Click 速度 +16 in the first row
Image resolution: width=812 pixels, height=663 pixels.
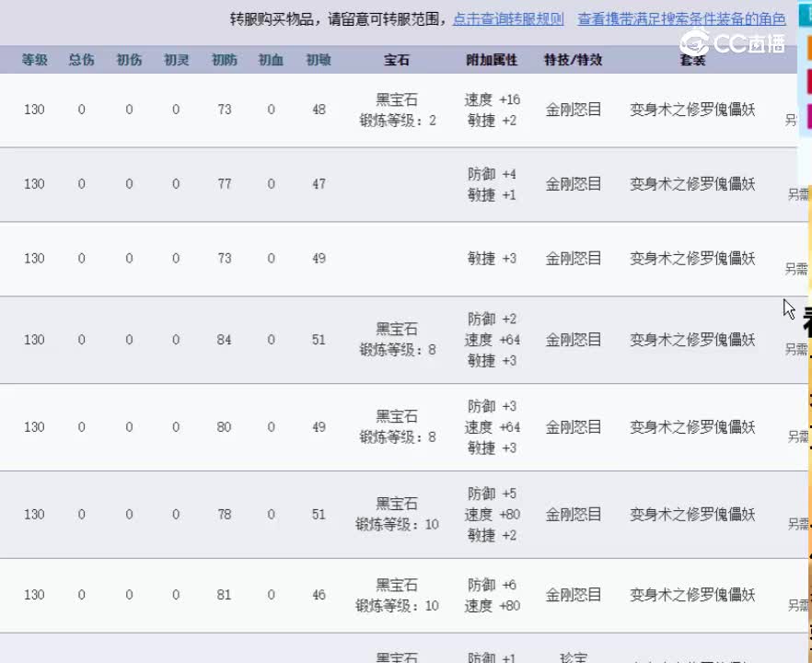pos(492,99)
